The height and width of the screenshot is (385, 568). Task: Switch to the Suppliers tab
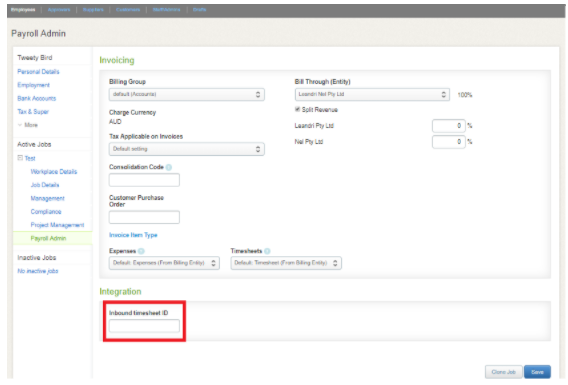(93, 10)
